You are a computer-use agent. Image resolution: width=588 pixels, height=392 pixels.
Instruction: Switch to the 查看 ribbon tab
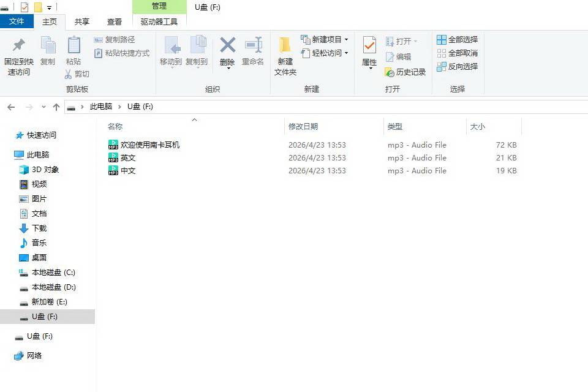(x=115, y=22)
